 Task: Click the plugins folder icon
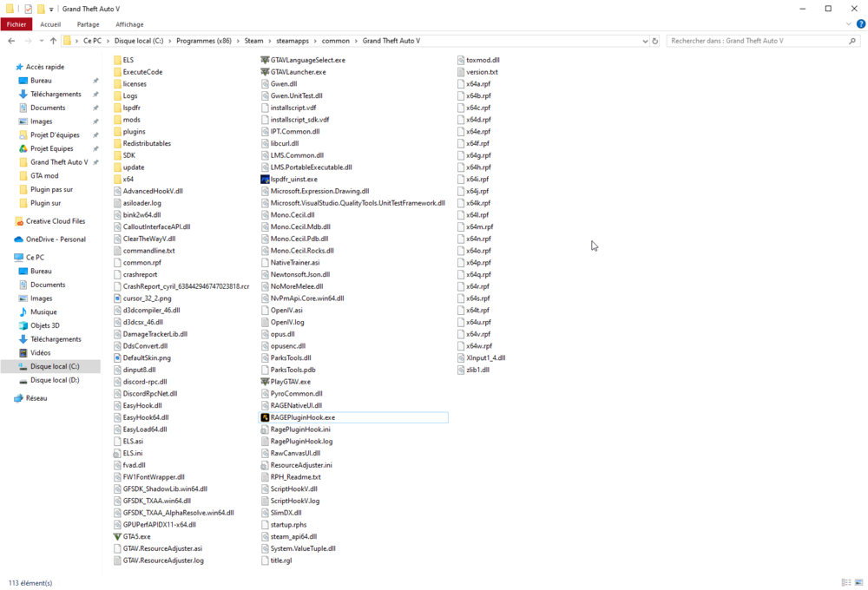(x=117, y=132)
